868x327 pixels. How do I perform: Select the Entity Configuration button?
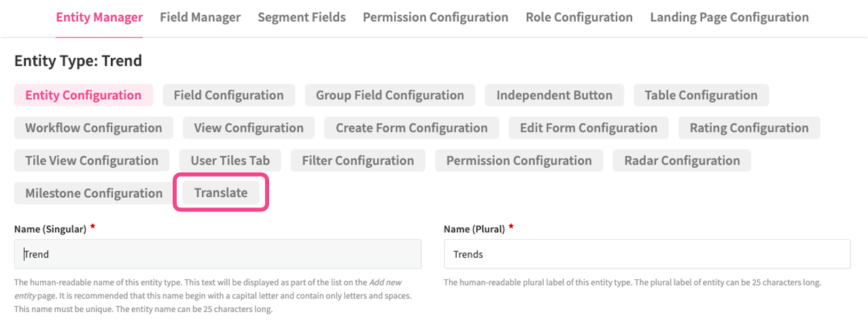84,95
